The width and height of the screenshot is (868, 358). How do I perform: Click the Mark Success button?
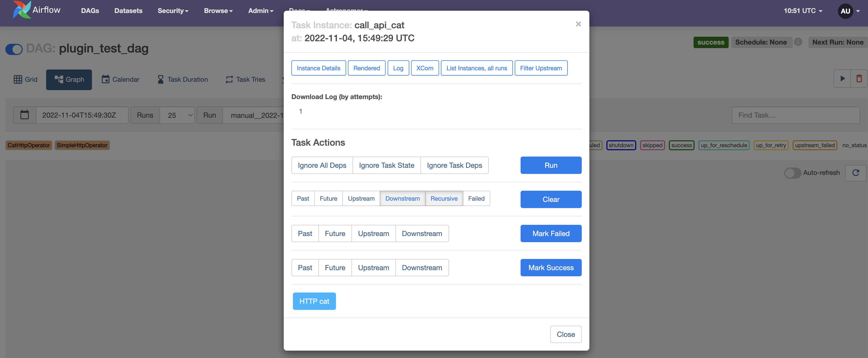pyautogui.click(x=551, y=267)
